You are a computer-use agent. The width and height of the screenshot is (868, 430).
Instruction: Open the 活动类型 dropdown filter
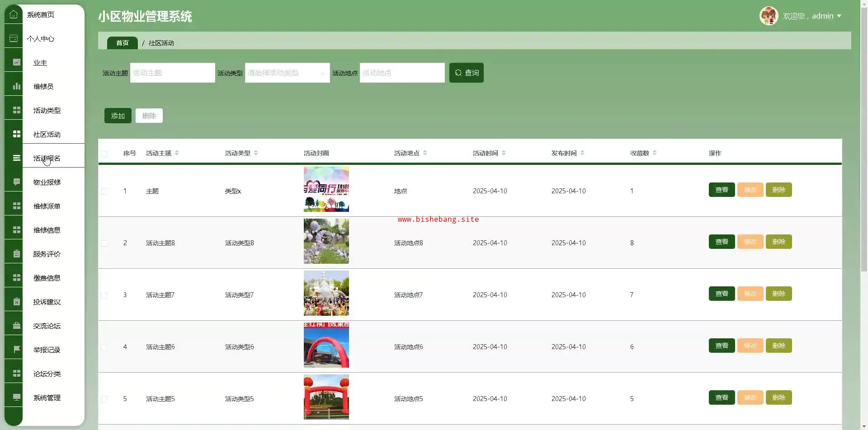click(287, 73)
